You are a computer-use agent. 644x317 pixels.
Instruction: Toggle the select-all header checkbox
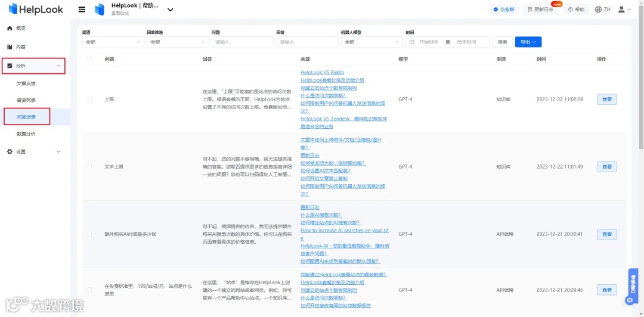point(89,59)
